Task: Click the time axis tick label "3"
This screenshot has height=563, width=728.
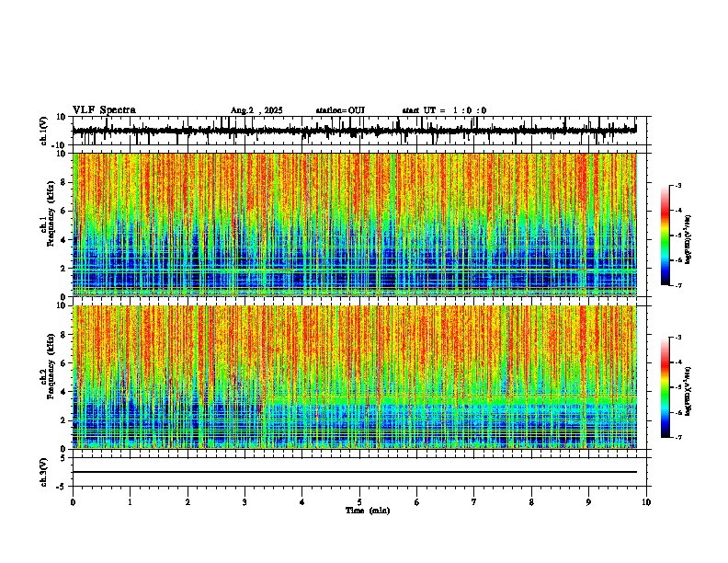Action: click(x=245, y=502)
